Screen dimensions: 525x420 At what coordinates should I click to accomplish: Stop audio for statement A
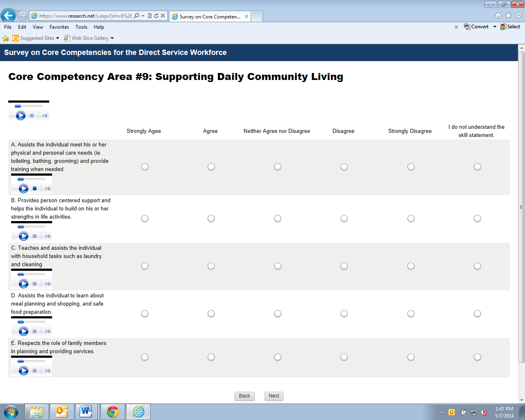click(35, 189)
